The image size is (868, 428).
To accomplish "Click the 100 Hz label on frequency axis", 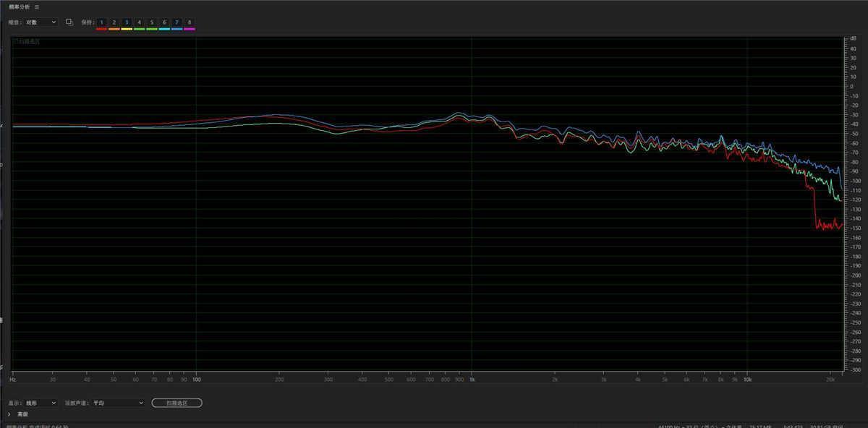I will coord(196,379).
